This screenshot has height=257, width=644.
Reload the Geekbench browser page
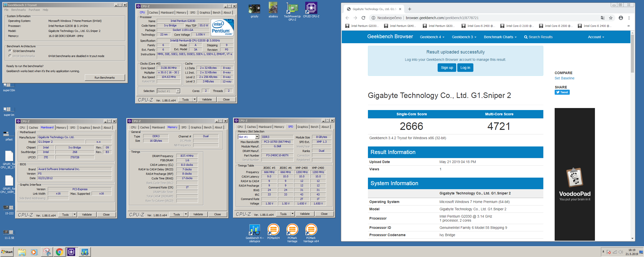coord(363,18)
